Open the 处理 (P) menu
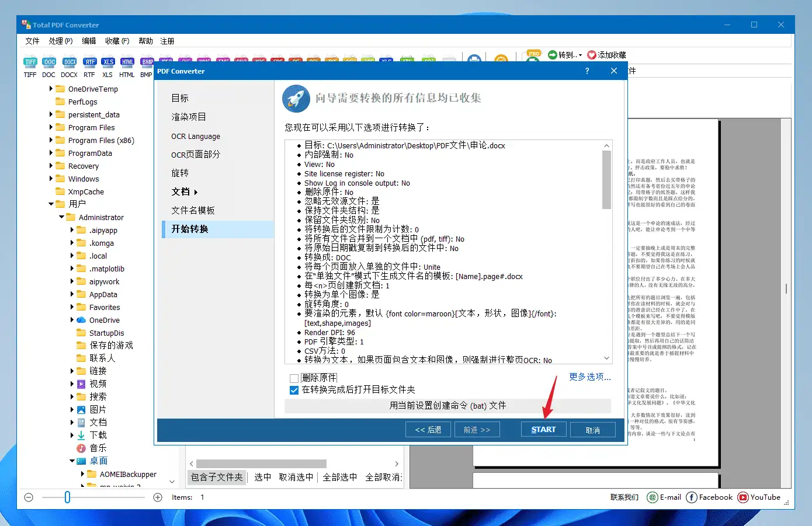 point(61,41)
